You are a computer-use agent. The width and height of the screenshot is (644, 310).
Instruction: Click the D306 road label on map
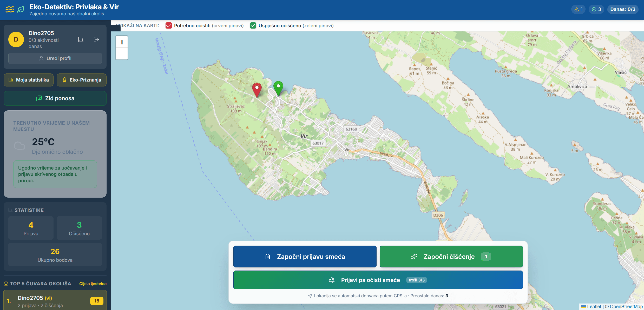(x=438, y=215)
